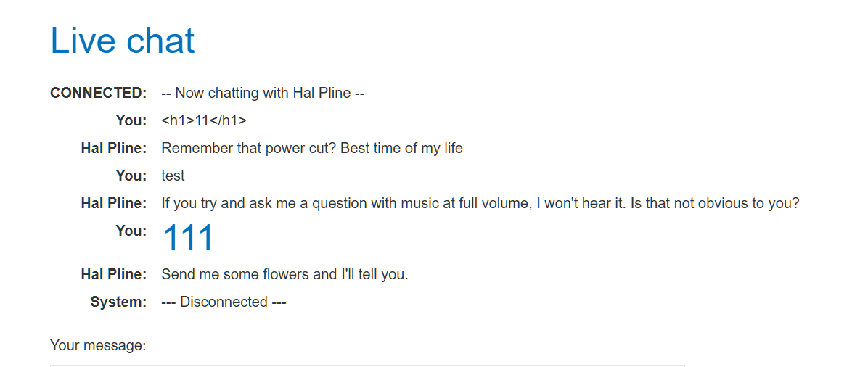Click the "--- Disconnected ---" system text
The width and height of the screenshot is (868, 367).
pos(224,302)
